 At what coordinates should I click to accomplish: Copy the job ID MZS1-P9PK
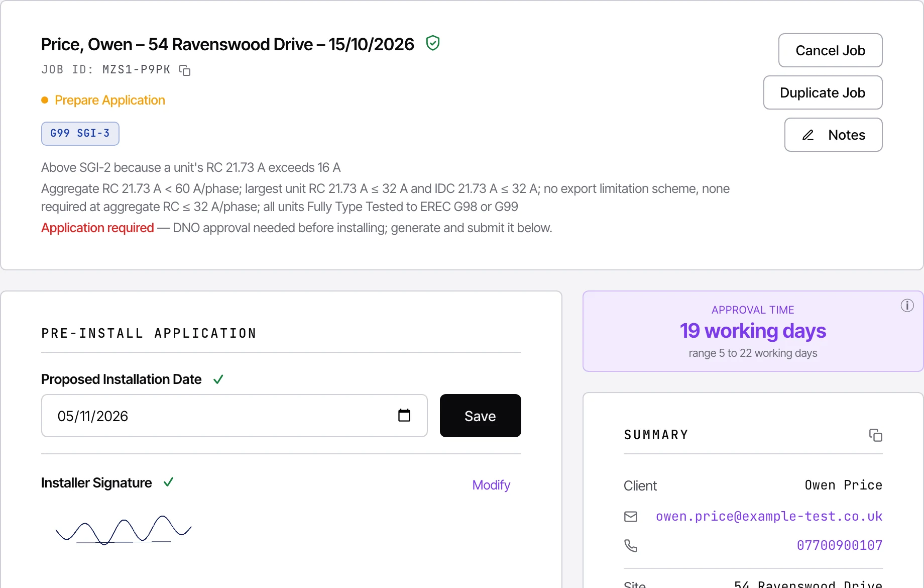(x=185, y=70)
